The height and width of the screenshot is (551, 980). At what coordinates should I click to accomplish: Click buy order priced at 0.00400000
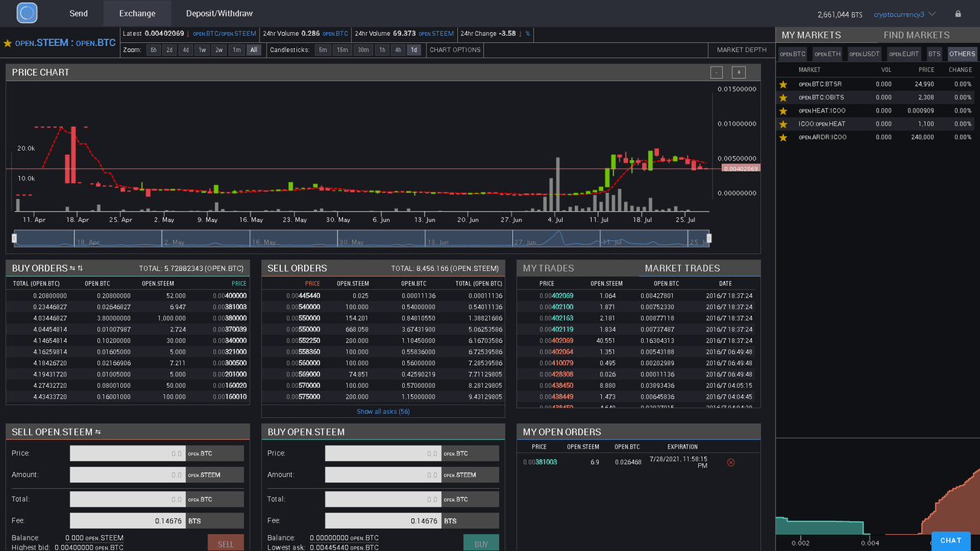click(x=127, y=295)
